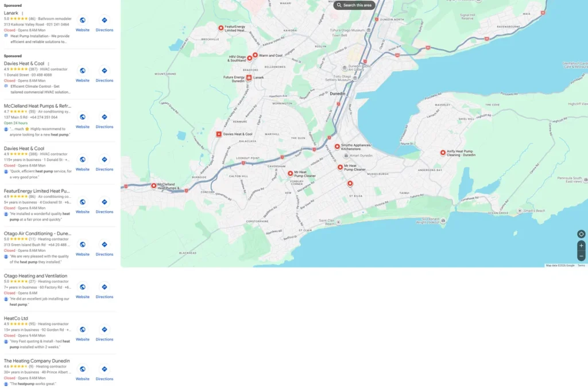Open Otago Air Conditioning website icon
The width and height of the screenshot is (588, 389).
(83, 245)
